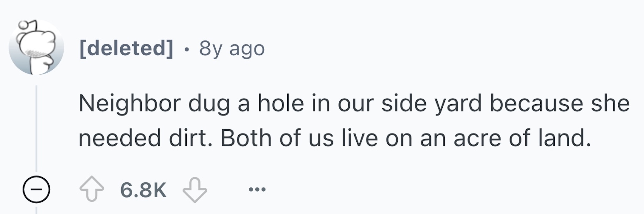Click the word "dirt" in the comment
The width and height of the screenshot is (644, 214).
(x=188, y=138)
